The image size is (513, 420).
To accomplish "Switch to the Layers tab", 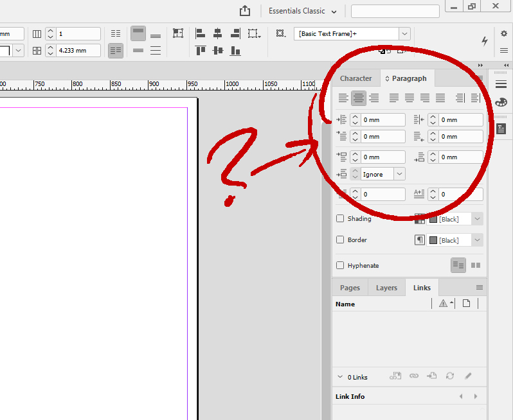I will pos(386,288).
